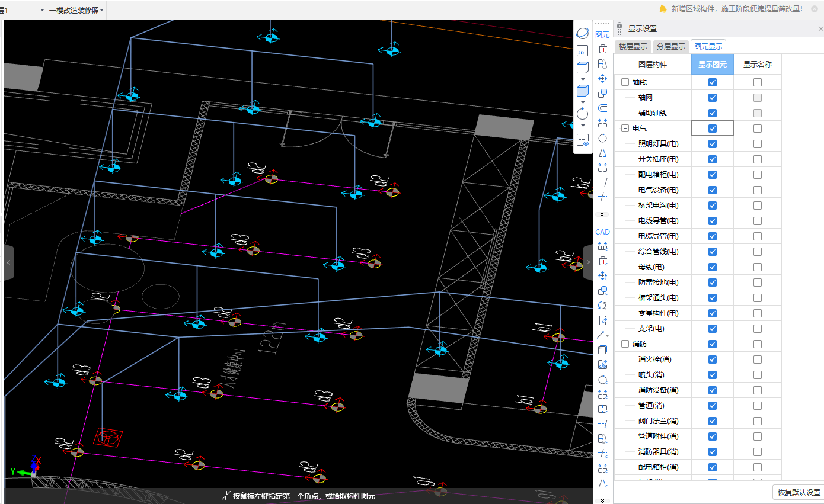Click the 显示名称 column header
The height and width of the screenshot is (504, 824).
758,65
